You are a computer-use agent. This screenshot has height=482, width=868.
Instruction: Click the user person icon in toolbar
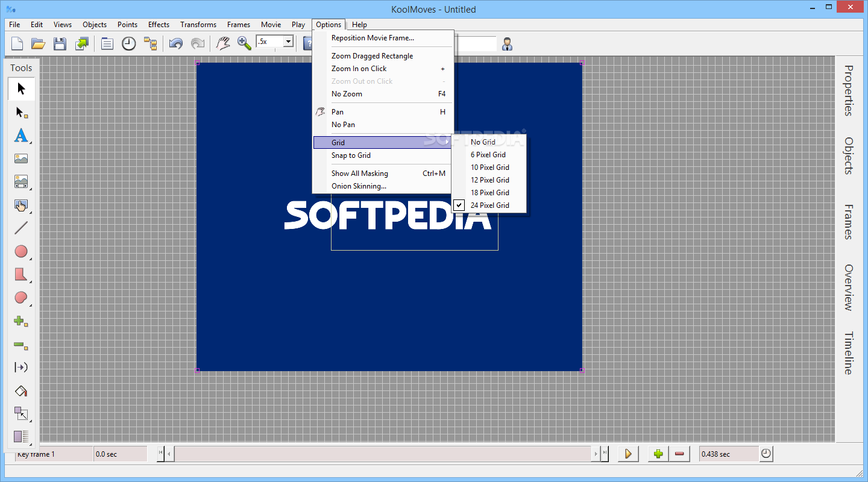click(507, 44)
